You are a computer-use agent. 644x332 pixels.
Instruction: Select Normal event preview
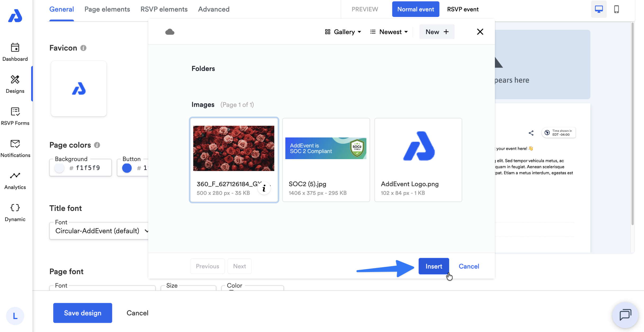416,9
